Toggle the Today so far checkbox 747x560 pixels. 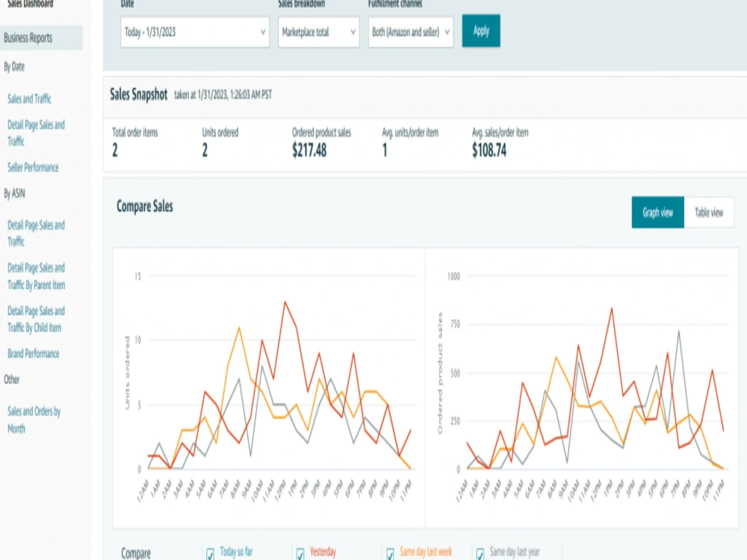[x=210, y=554]
